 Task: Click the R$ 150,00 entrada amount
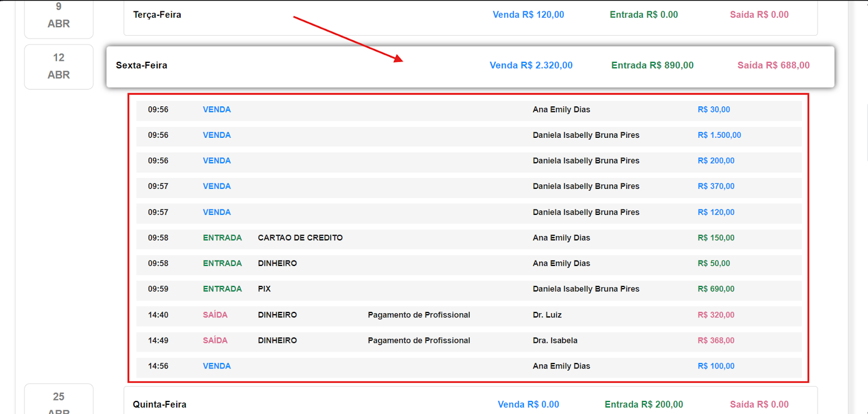click(x=716, y=238)
